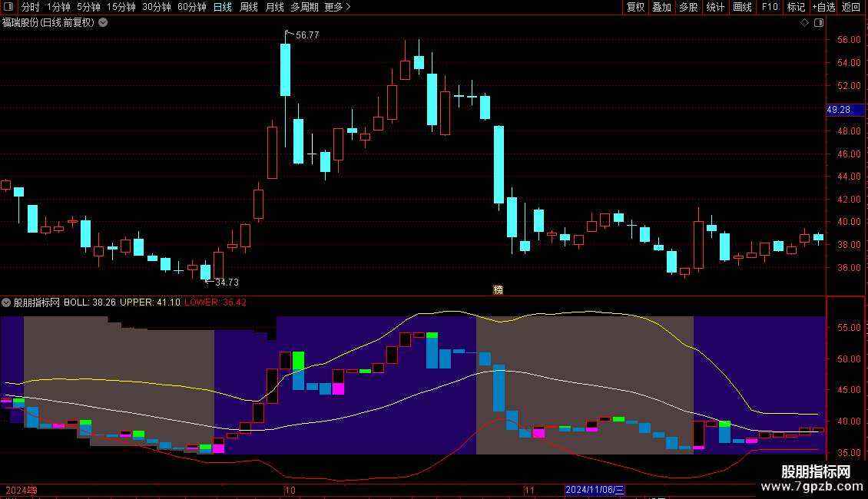Click the 复权 button
868x499 pixels.
pos(635,7)
